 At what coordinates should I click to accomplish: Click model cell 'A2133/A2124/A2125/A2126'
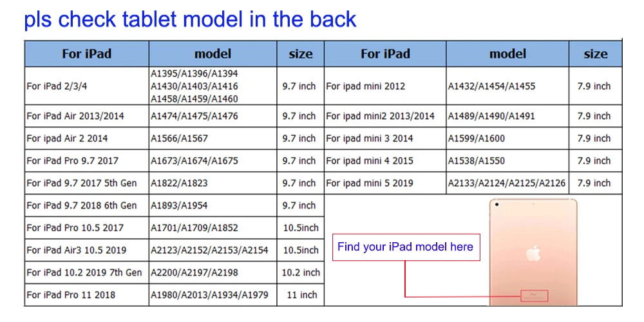(507, 183)
